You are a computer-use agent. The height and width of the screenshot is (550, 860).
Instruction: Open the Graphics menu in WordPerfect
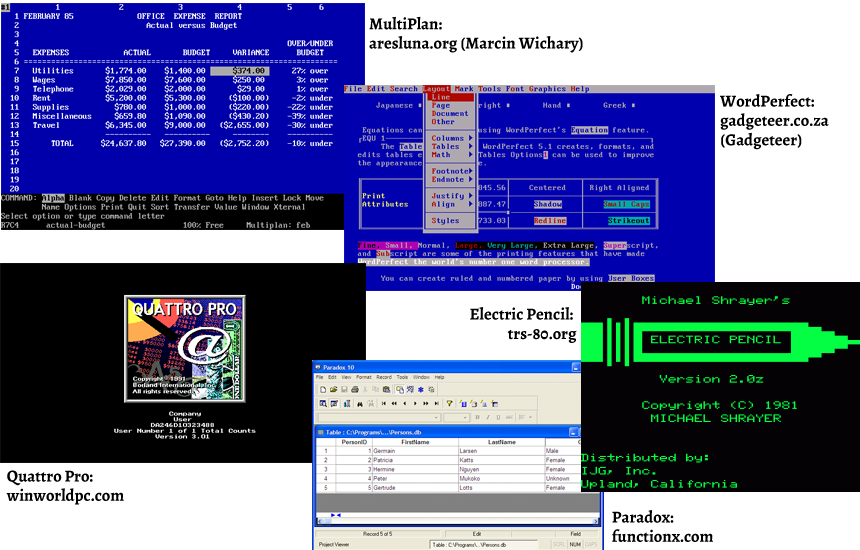click(547, 89)
